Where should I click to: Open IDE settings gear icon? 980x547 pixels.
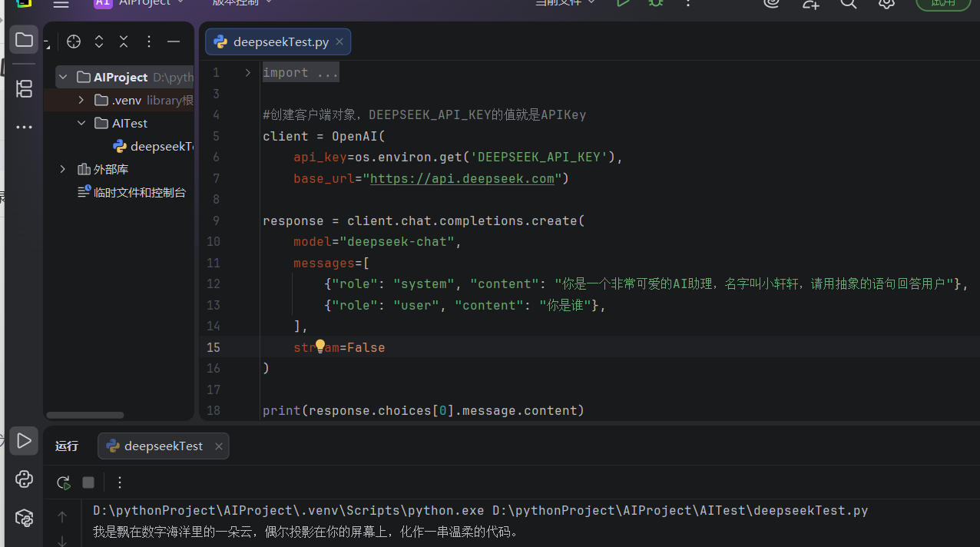(x=886, y=4)
